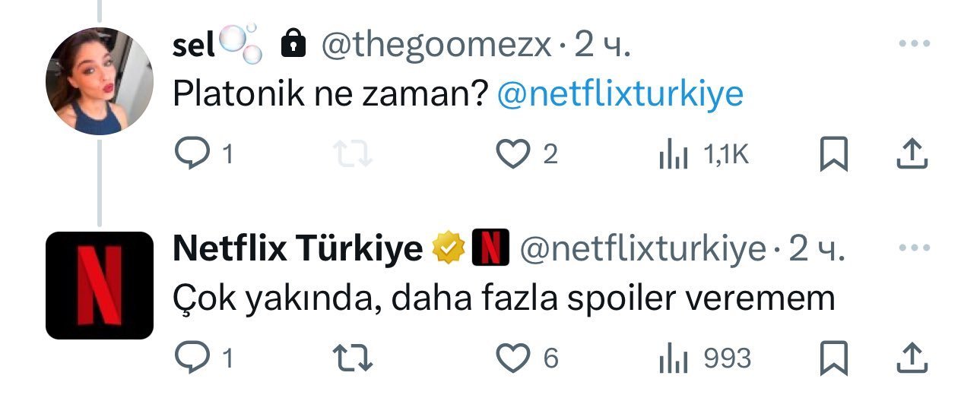Bookmark Netflix Türkiye's reply

point(833,358)
